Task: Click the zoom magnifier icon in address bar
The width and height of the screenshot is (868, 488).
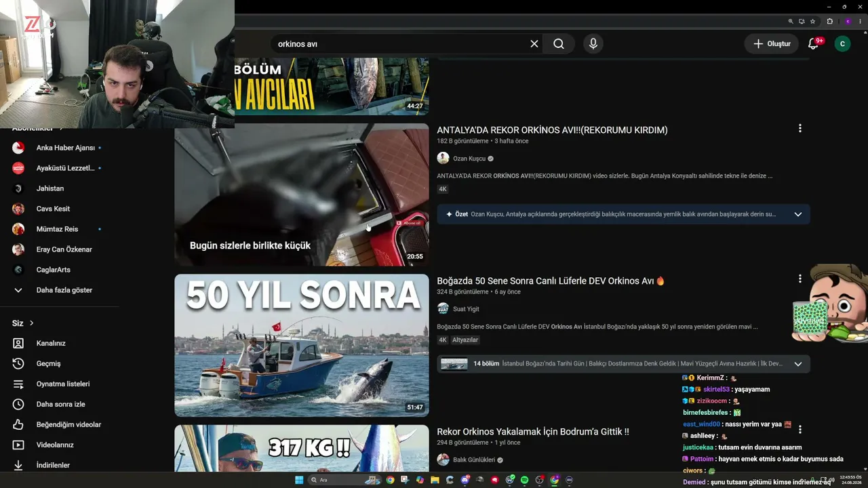Action: (791, 21)
